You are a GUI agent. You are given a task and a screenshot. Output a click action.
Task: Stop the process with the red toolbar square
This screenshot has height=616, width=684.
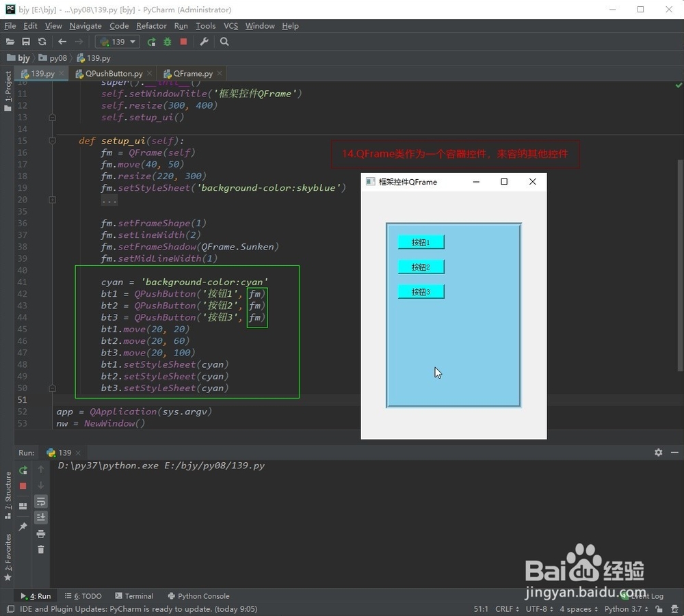[x=183, y=42]
